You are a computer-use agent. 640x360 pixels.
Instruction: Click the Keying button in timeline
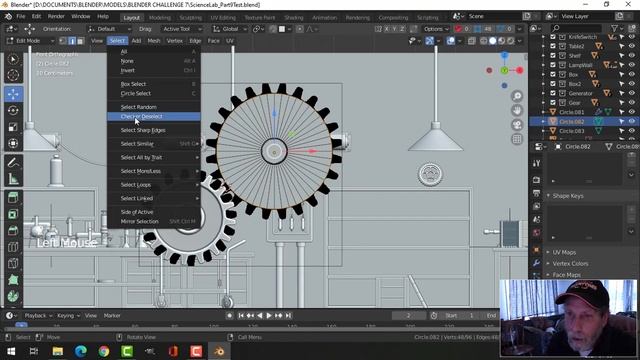68,316
